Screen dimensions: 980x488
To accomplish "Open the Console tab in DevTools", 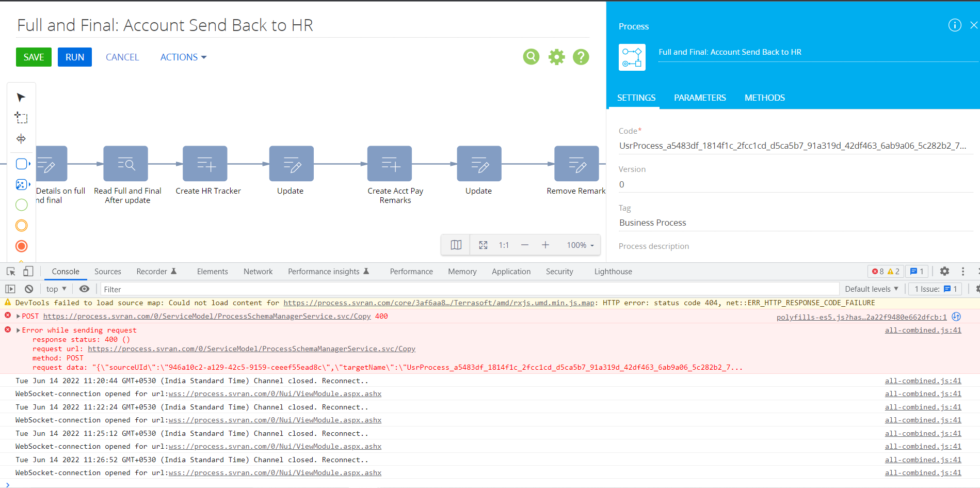I will 66,272.
